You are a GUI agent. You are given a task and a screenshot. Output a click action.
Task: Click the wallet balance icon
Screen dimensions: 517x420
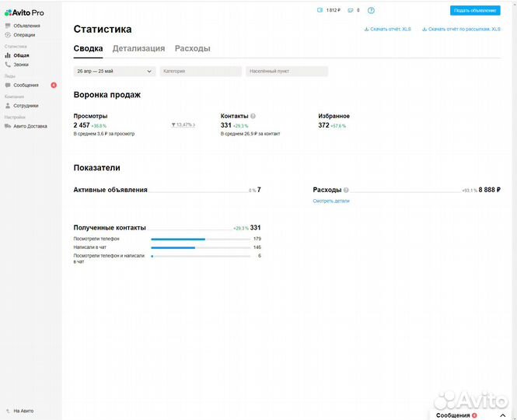point(320,10)
